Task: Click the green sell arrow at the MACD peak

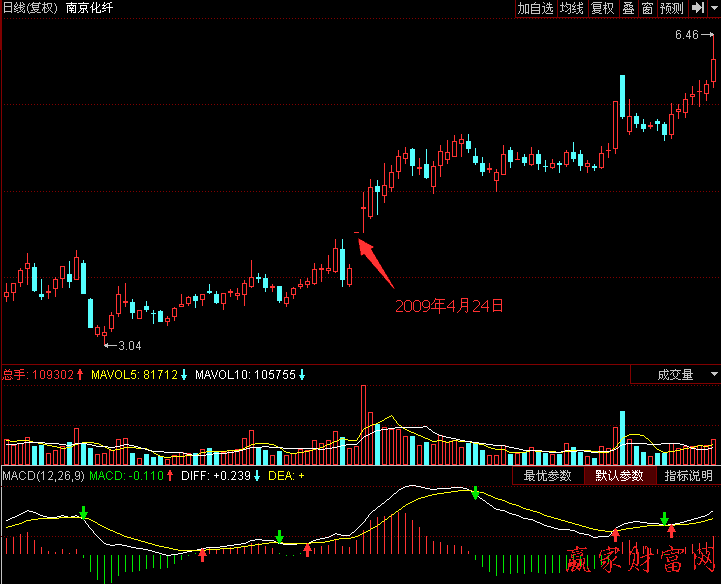Action: tap(476, 493)
